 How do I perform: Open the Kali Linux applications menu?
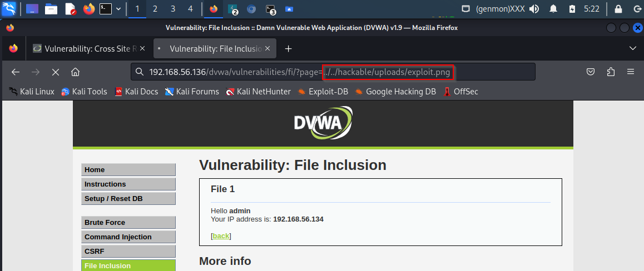click(9, 9)
